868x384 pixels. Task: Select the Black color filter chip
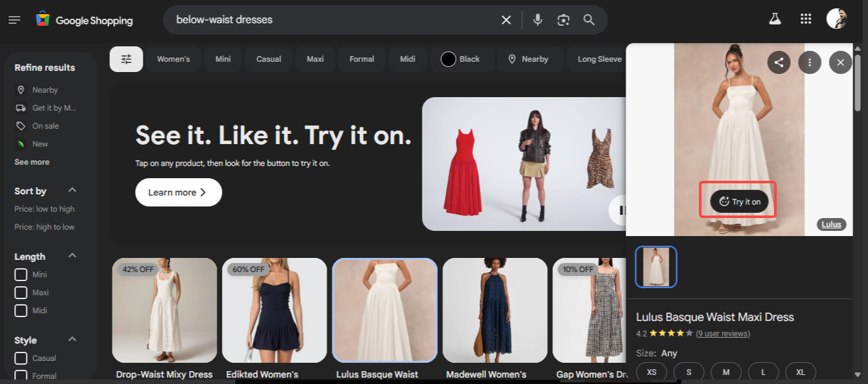[x=462, y=59]
